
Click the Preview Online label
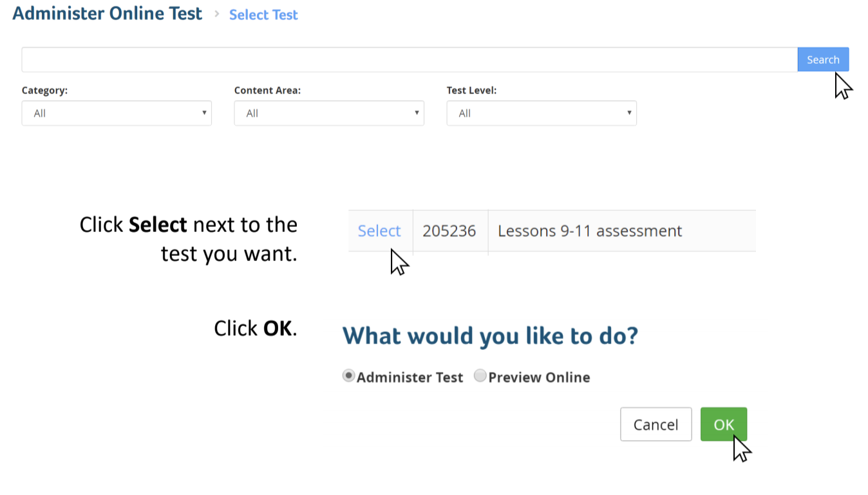539,377
